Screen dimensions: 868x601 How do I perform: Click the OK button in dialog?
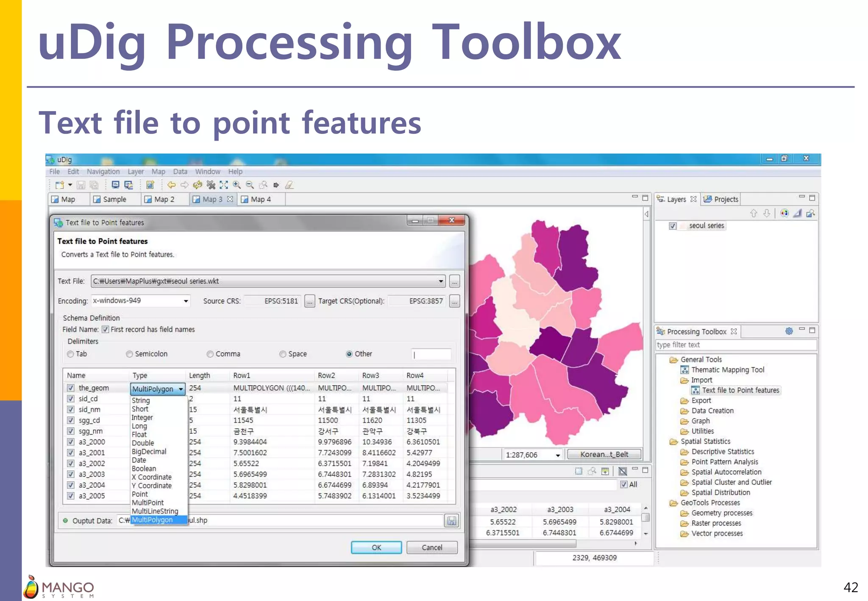pos(376,548)
